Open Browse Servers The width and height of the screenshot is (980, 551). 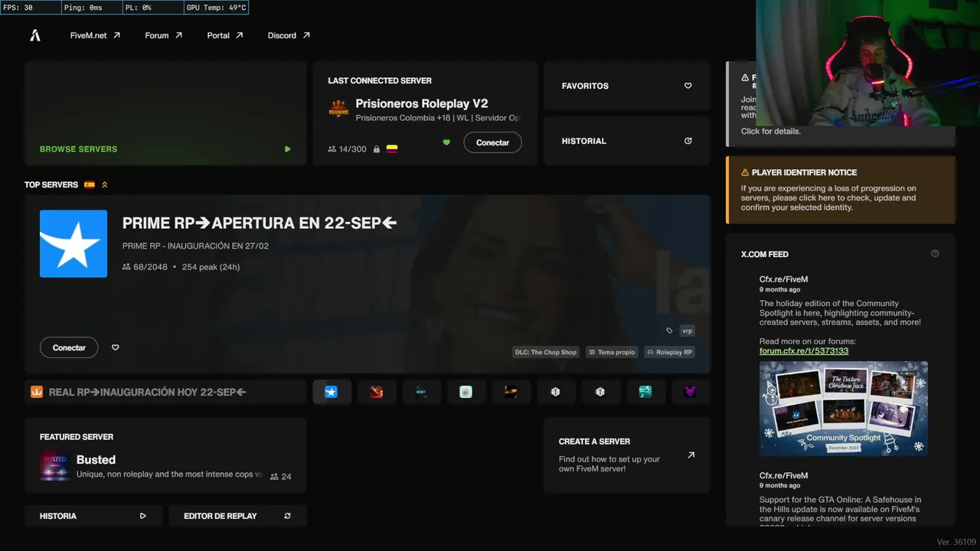[165, 113]
